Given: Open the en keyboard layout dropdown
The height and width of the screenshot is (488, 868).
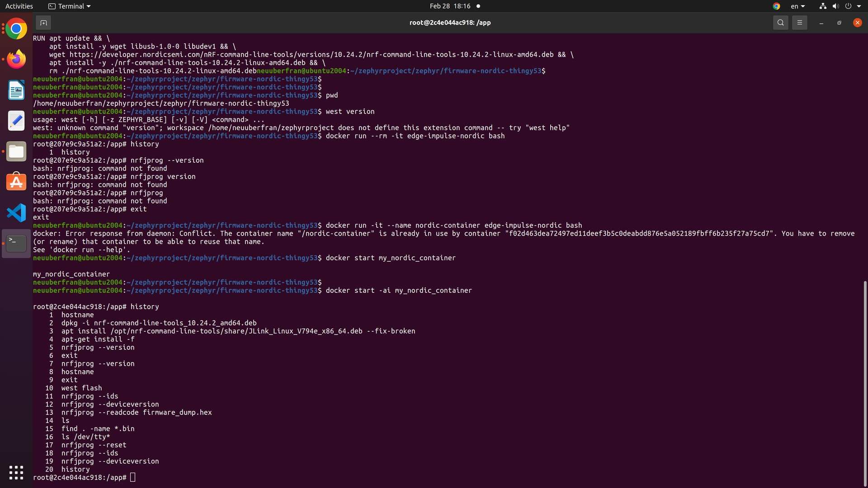Looking at the screenshot, I should (797, 6).
